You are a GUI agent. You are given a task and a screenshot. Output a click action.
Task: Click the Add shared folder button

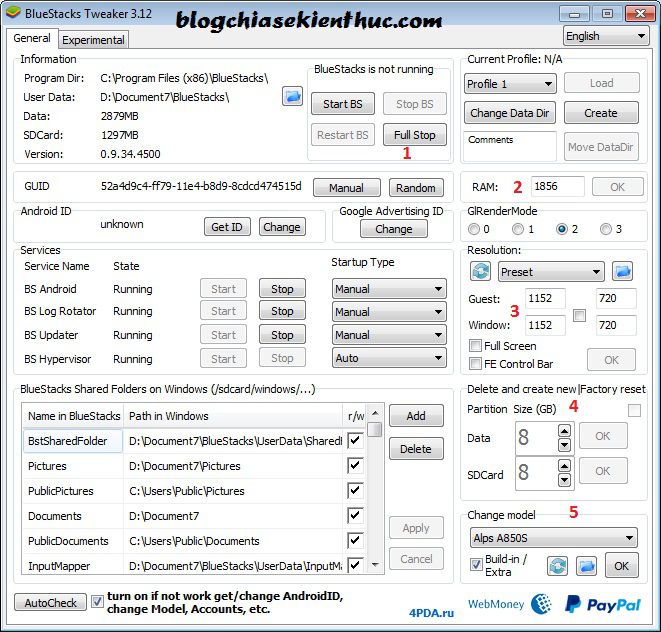pos(416,416)
